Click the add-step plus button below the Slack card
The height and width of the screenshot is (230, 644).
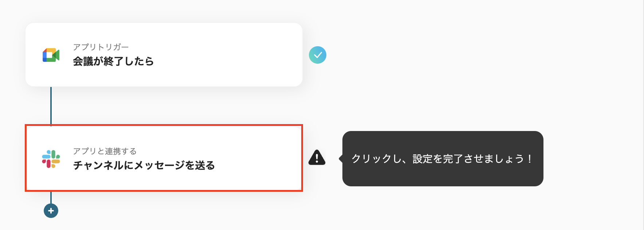pos(51,210)
